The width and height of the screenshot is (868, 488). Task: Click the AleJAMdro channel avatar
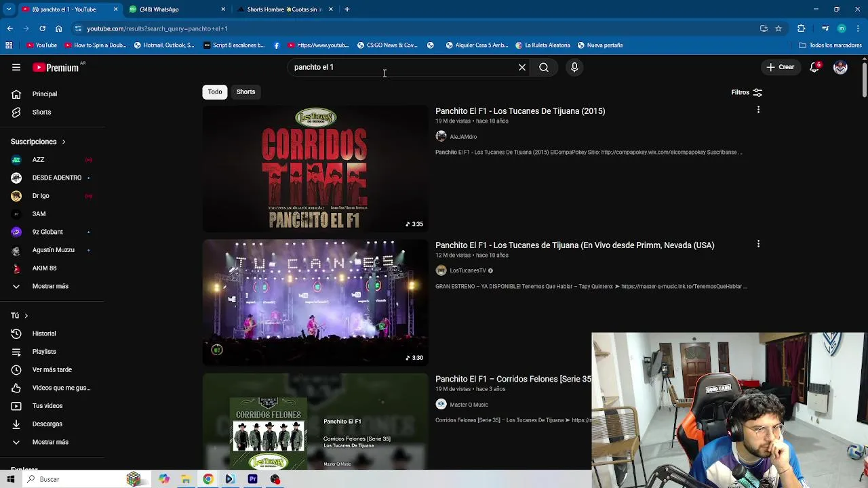[441, 136]
